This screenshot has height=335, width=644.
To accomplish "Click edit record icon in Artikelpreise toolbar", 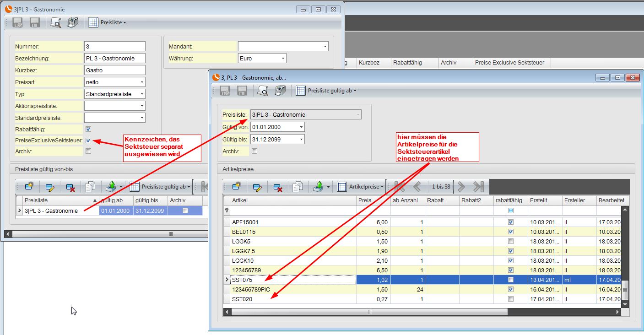I will tap(257, 187).
